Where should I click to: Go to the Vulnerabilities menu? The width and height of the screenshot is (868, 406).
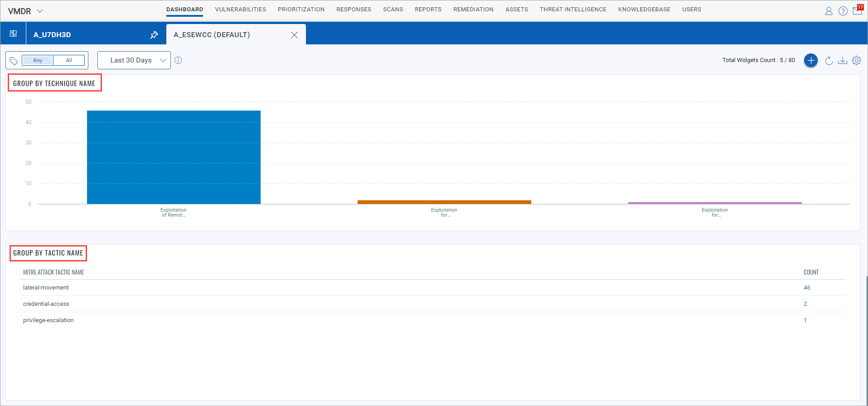pos(240,10)
